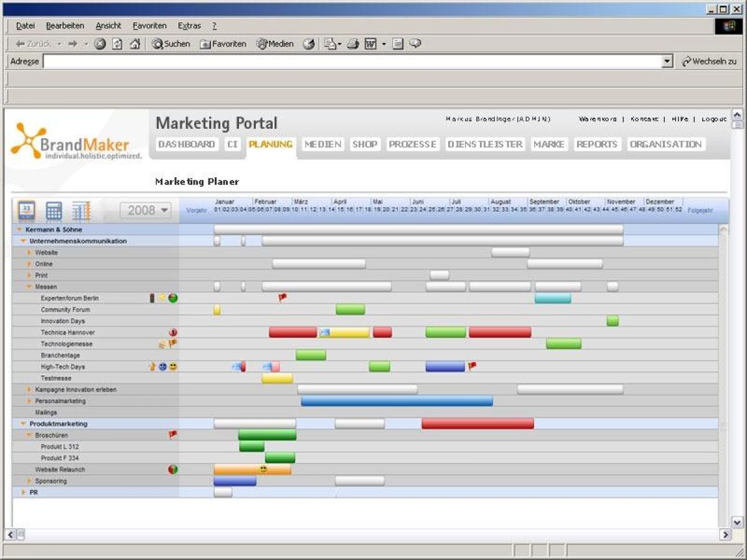
Task: Click the yellow smiley icon on High-Tech Days
Action: (x=172, y=366)
